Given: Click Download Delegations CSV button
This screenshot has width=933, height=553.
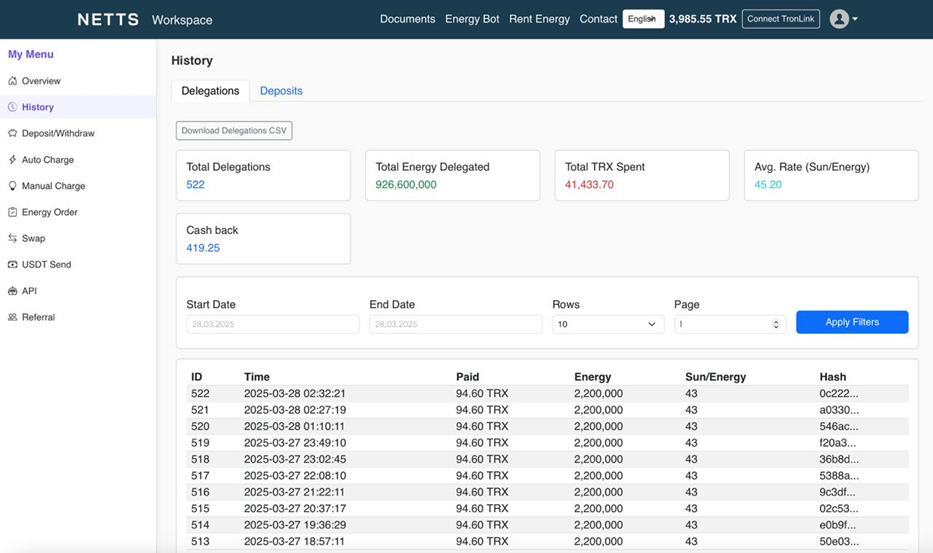Looking at the screenshot, I should pos(234,131).
